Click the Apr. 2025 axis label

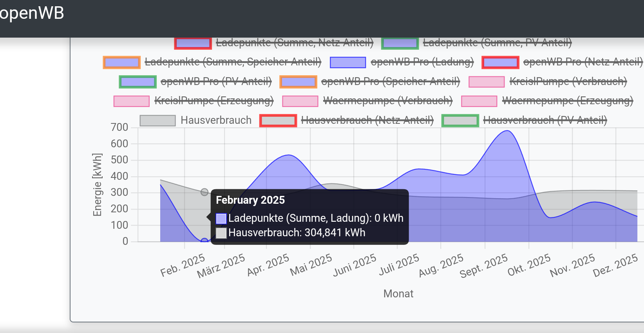[x=268, y=265]
